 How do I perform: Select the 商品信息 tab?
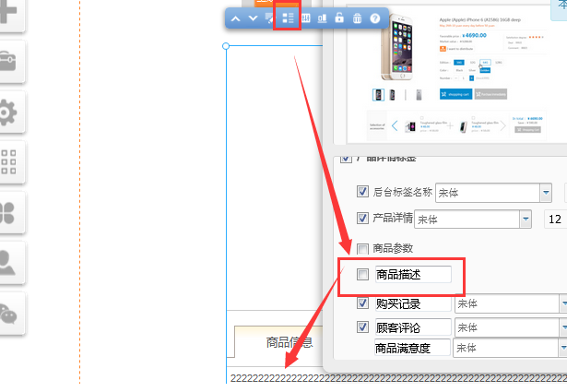point(288,343)
